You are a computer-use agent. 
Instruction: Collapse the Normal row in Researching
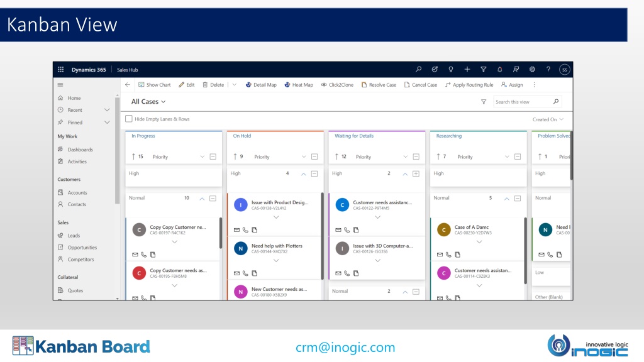pos(518,198)
